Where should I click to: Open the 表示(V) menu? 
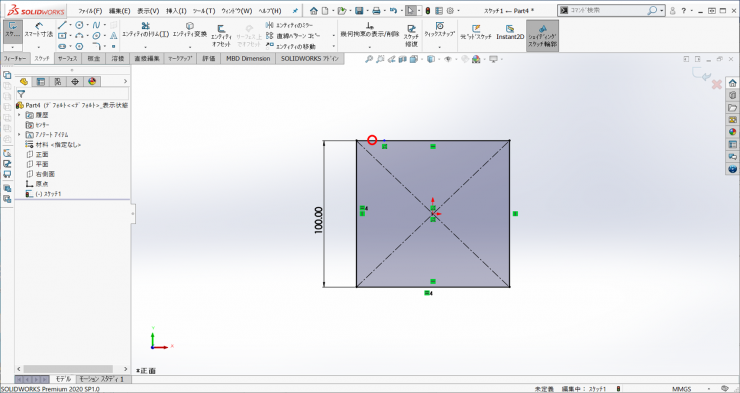click(148, 10)
